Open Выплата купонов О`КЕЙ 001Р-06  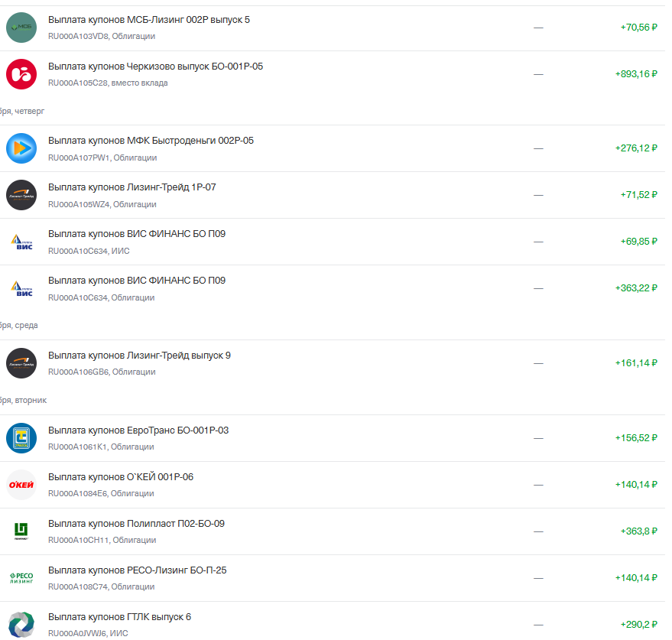point(121,477)
